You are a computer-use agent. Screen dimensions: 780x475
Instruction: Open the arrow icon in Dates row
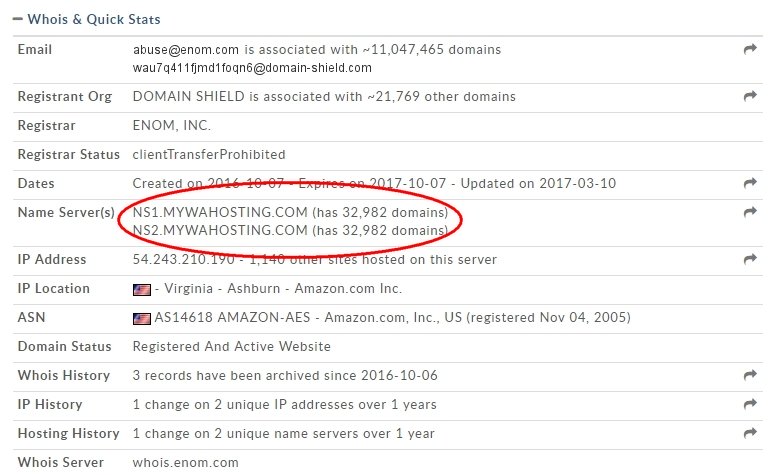(750, 183)
